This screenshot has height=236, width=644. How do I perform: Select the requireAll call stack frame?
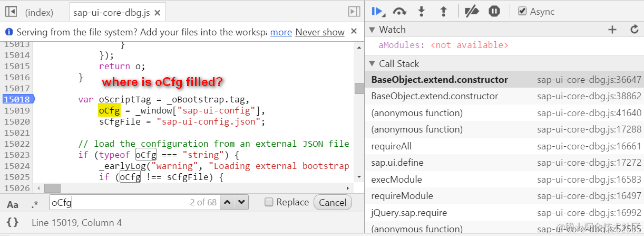(x=504, y=146)
